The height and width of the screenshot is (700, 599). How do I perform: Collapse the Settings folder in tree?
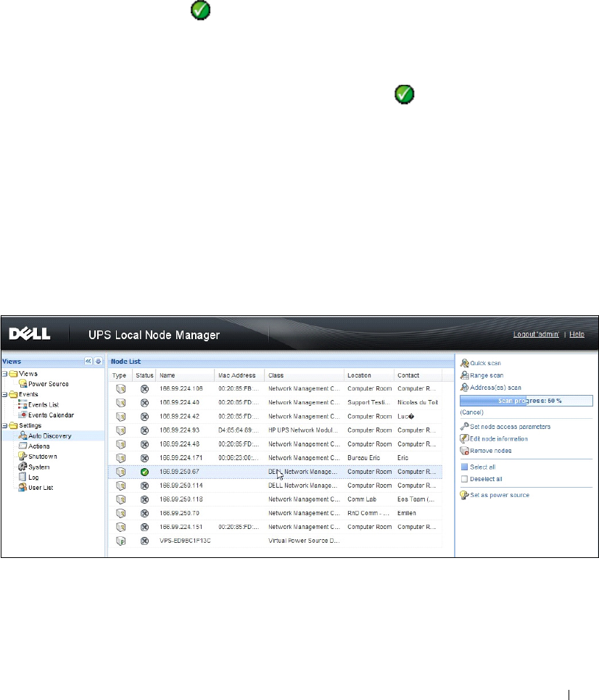(x=4, y=425)
